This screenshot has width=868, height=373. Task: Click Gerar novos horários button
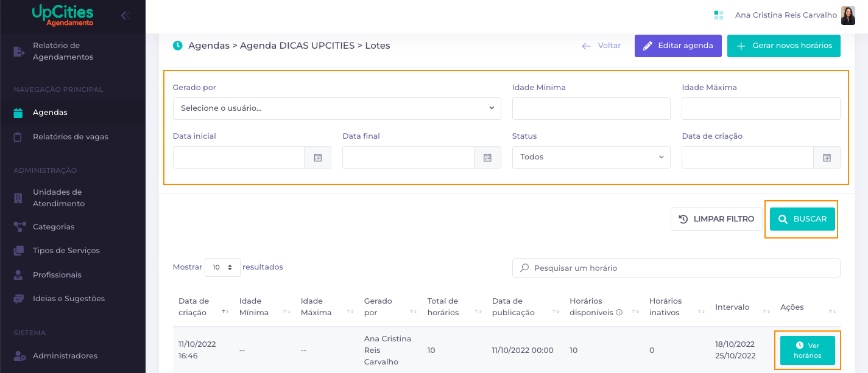tap(784, 46)
